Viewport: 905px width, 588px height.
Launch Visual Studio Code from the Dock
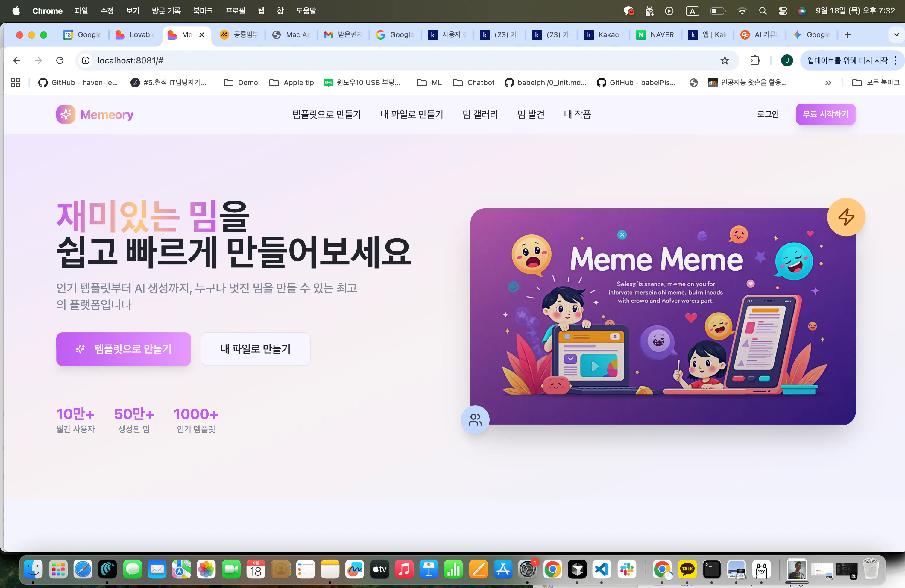602,569
